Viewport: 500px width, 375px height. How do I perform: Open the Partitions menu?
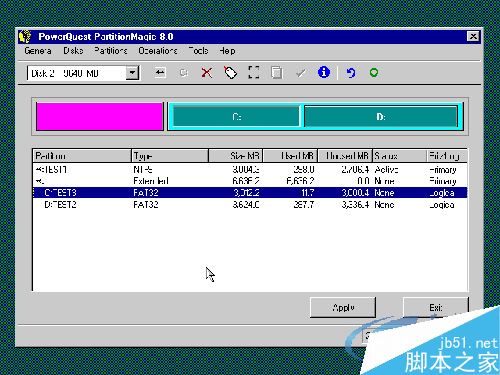click(x=111, y=51)
